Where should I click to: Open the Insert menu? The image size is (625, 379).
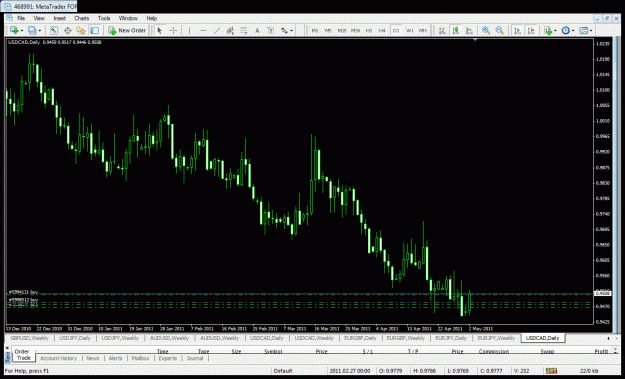(x=59, y=18)
